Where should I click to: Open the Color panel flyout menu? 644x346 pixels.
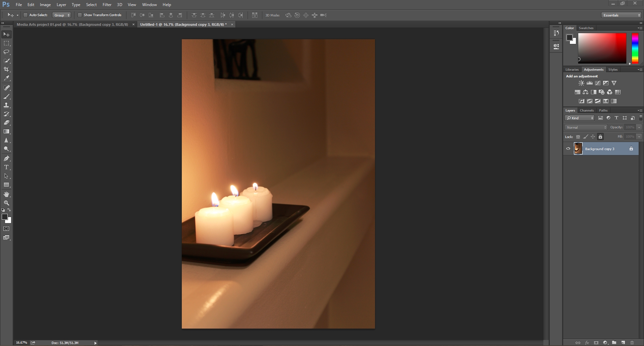point(640,28)
